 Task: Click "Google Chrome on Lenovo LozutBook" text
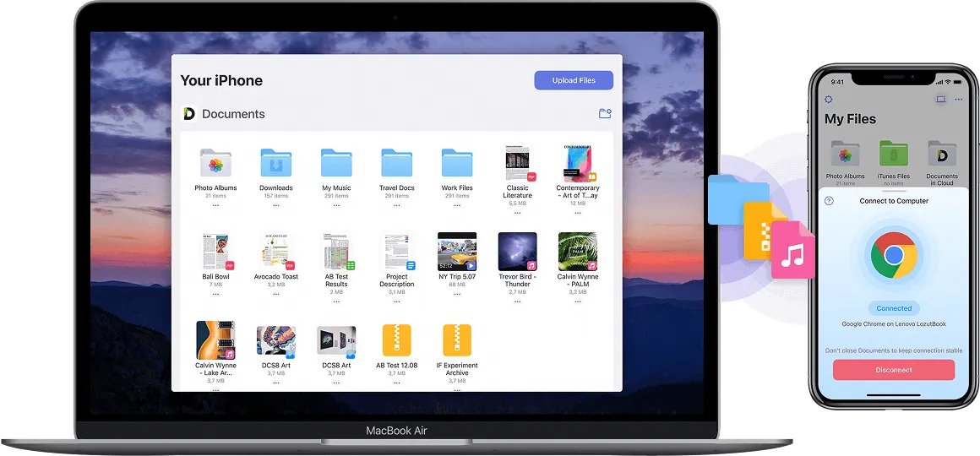[x=894, y=325]
